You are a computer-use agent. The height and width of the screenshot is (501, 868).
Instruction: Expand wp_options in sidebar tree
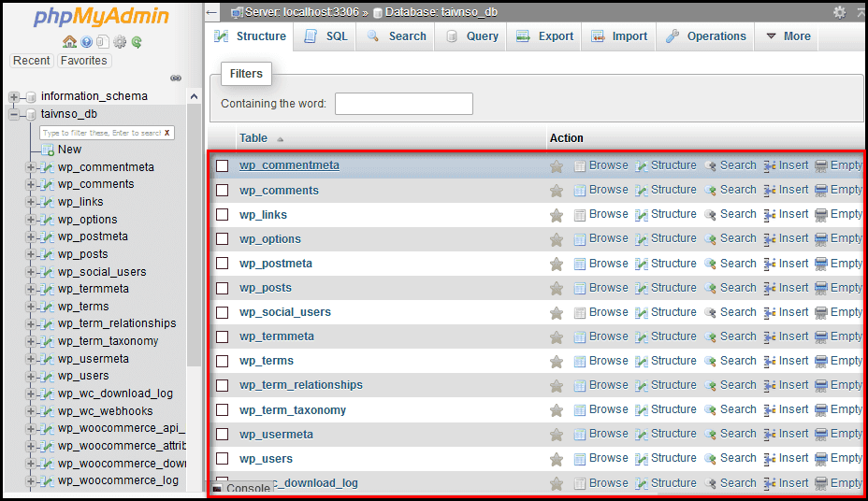(x=31, y=220)
